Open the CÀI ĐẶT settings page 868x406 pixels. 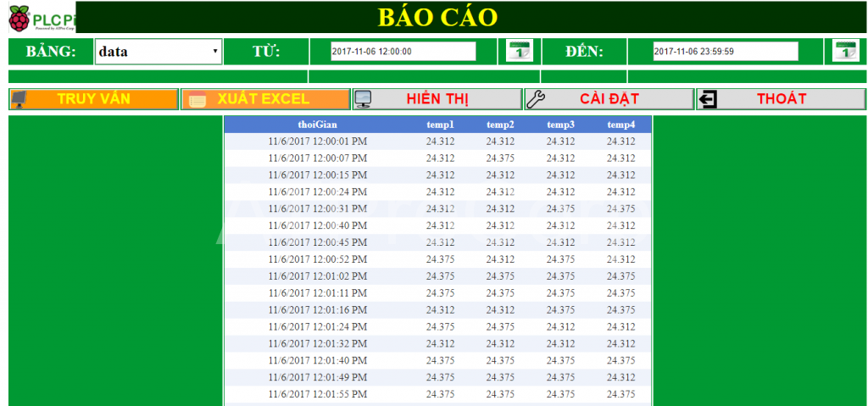[x=609, y=99]
